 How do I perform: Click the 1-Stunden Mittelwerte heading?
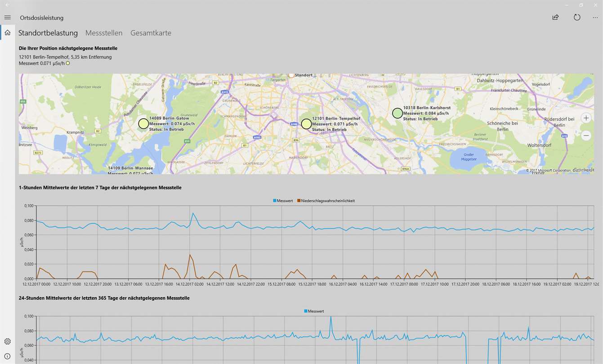click(x=100, y=187)
